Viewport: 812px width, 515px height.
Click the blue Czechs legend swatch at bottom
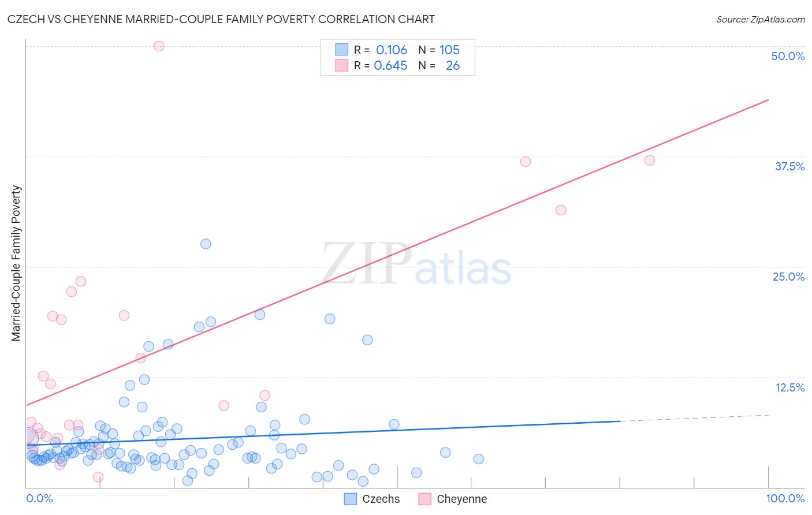click(x=350, y=499)
